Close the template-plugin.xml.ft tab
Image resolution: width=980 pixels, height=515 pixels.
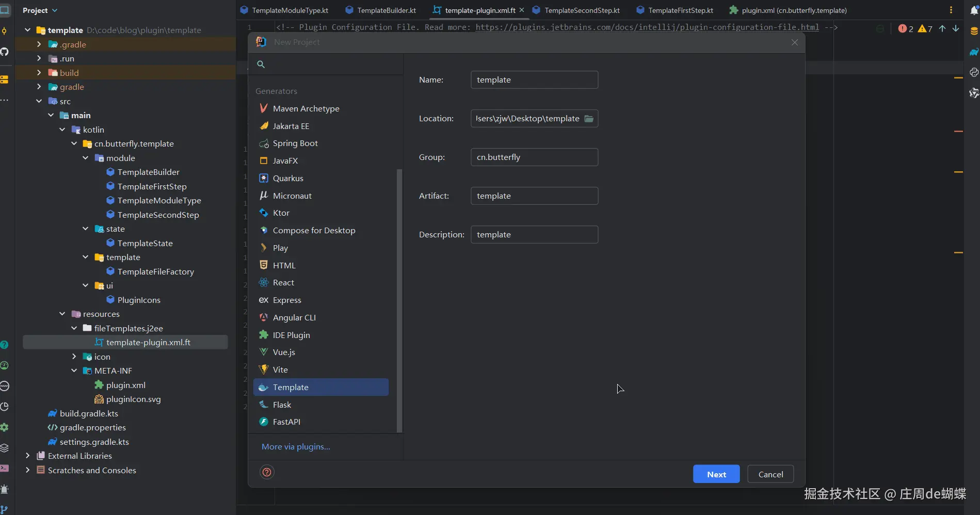522,10
